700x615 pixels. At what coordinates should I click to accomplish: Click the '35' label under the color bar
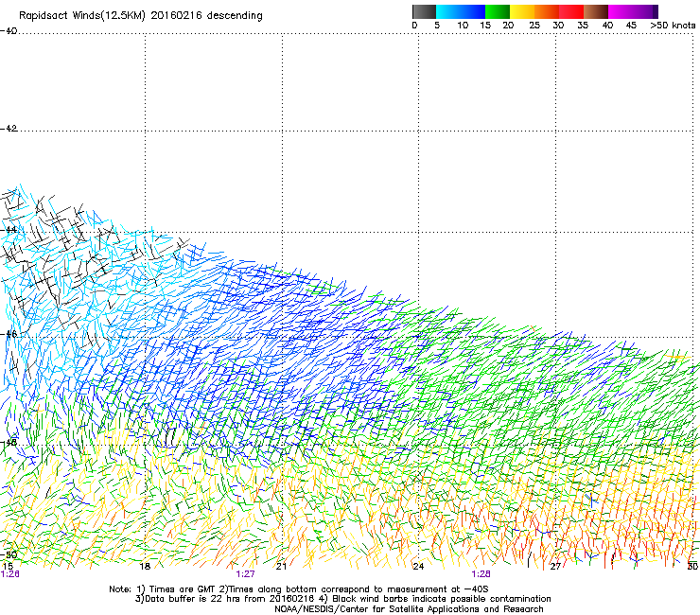pos(583,26)
